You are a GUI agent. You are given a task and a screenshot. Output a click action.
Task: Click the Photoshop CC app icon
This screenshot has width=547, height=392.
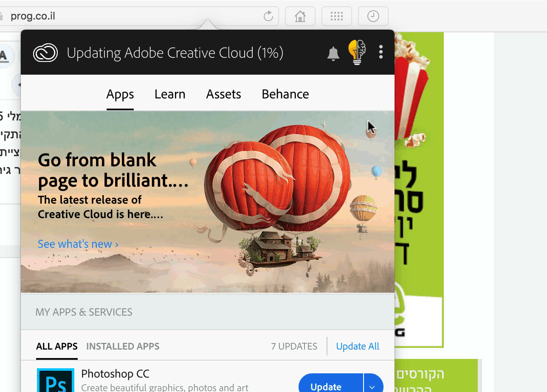[56, 380]
